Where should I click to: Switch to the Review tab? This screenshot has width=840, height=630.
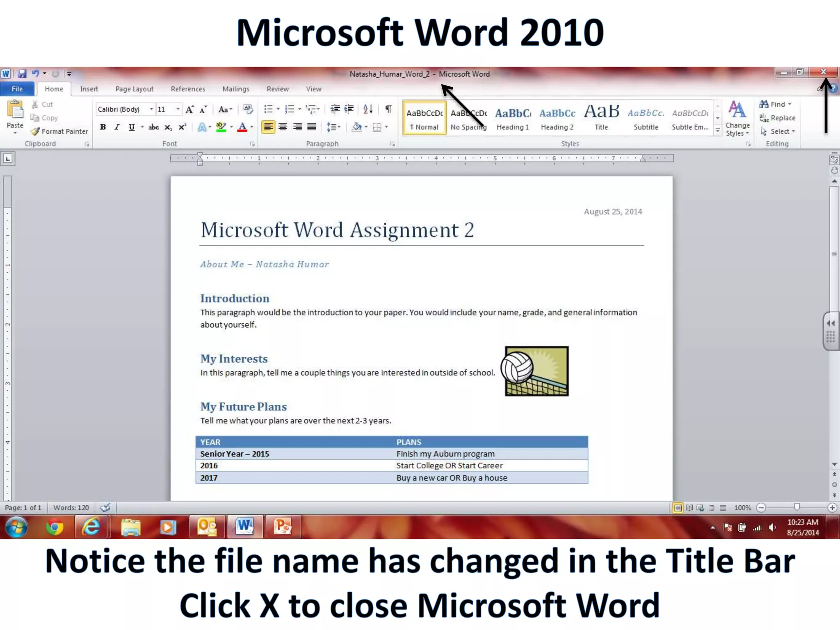coord(278,89)
